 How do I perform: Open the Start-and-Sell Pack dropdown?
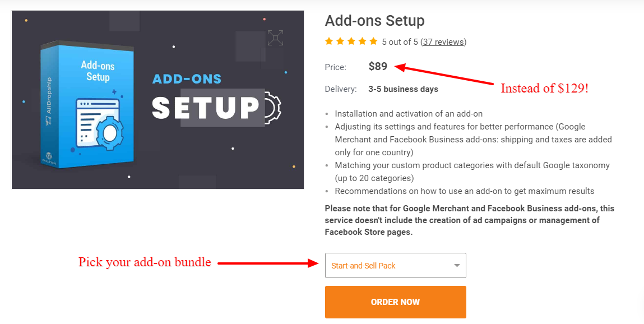pos(396,265)
